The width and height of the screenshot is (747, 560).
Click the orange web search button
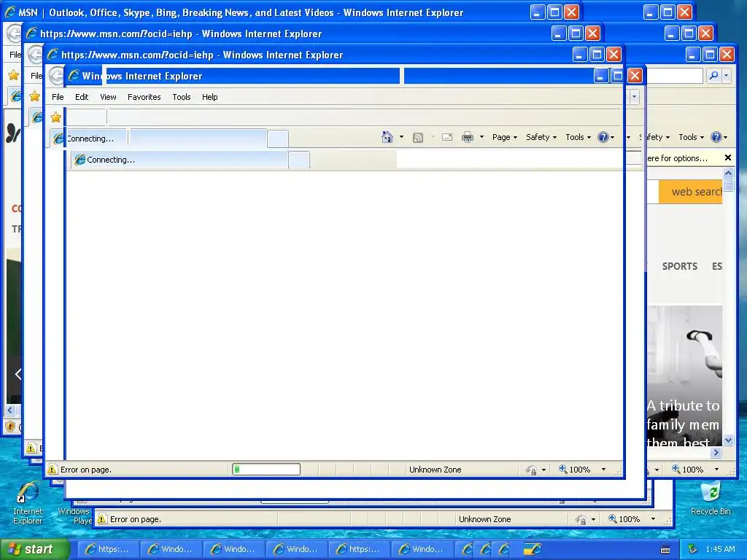click(x=690, y=192)
